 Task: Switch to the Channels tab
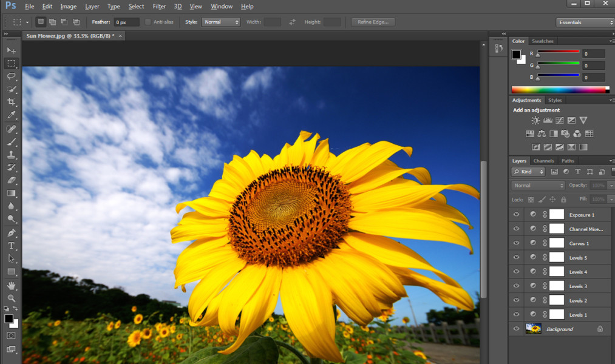tap(543, 161)
